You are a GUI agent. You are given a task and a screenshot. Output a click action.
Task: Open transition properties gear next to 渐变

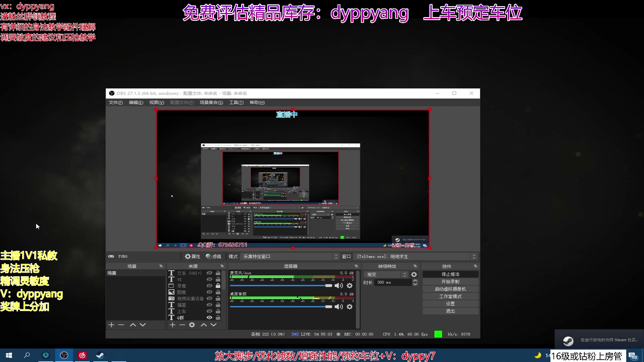click(414, 275)
